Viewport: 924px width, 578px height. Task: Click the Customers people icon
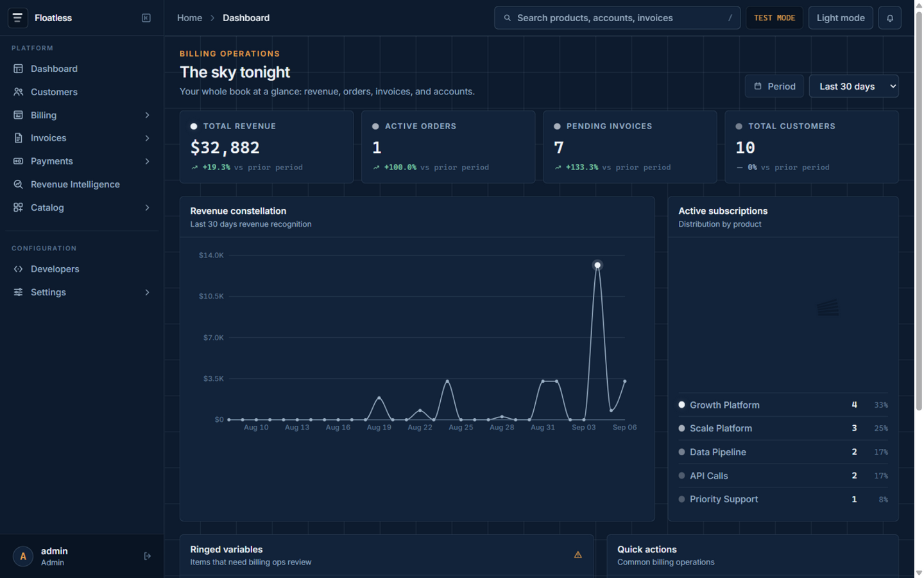(18, 92)
